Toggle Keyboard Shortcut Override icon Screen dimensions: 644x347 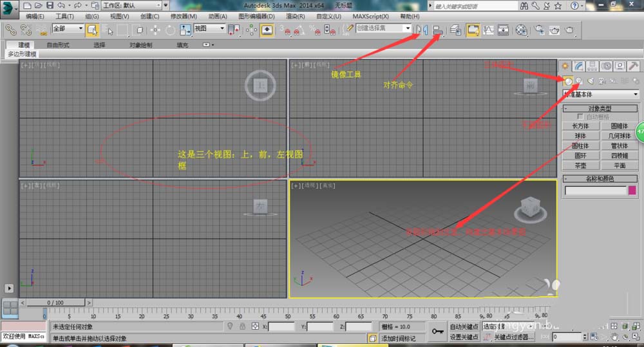click(x=267, y=30)
